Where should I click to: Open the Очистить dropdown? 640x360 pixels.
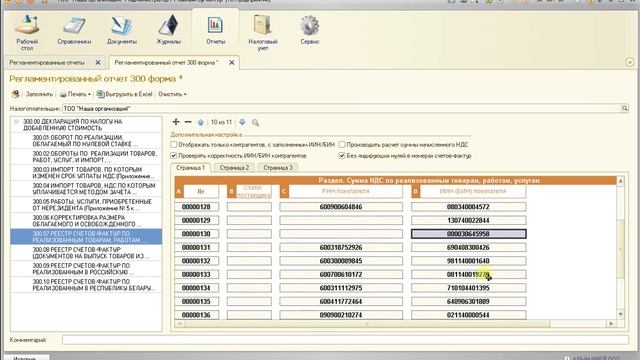(172, 94)
